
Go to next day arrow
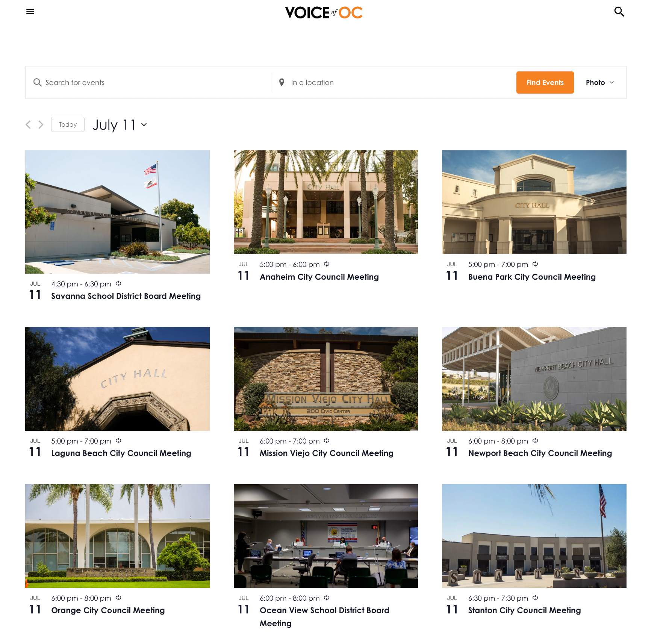click(41, 124)
